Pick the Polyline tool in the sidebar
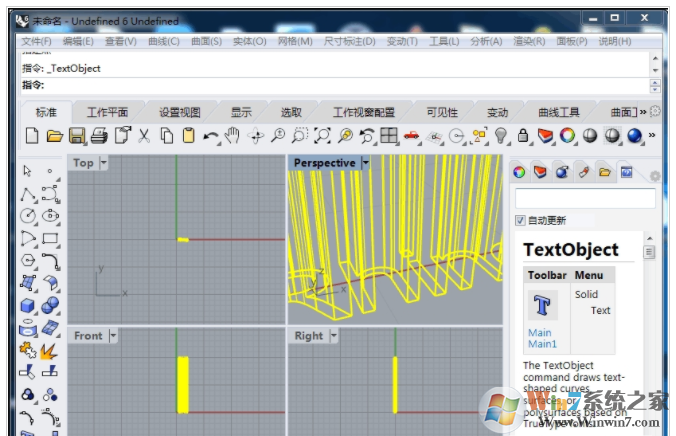This screenshot has height=436, width=676. 29,193
